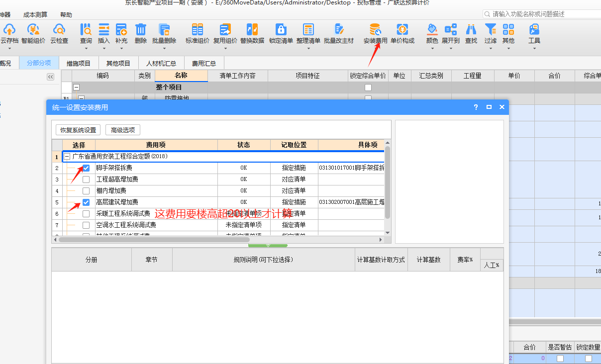Click the 其他 grid icon

[508, 29]
